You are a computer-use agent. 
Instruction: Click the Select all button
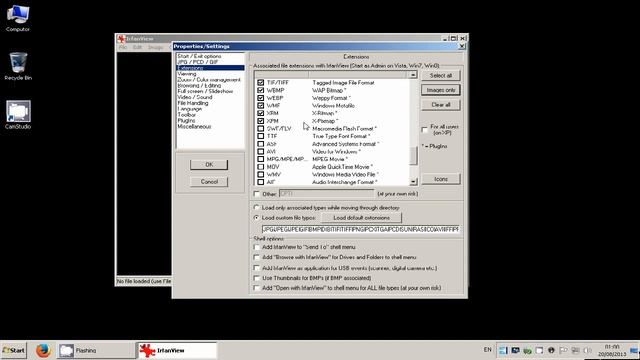tap(441, 76)
